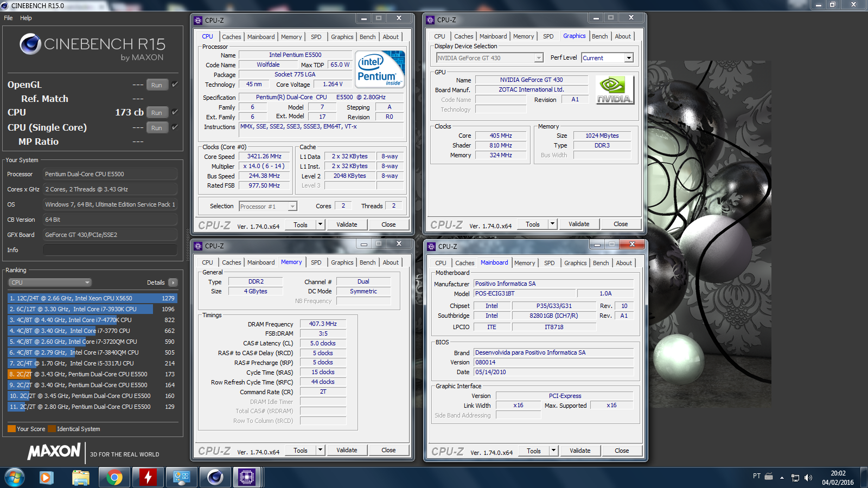Image resolution: width=868 pixels, height=488 pixels.
Task: Click the Info input field in Cinebench
Action: click(110, 250)
